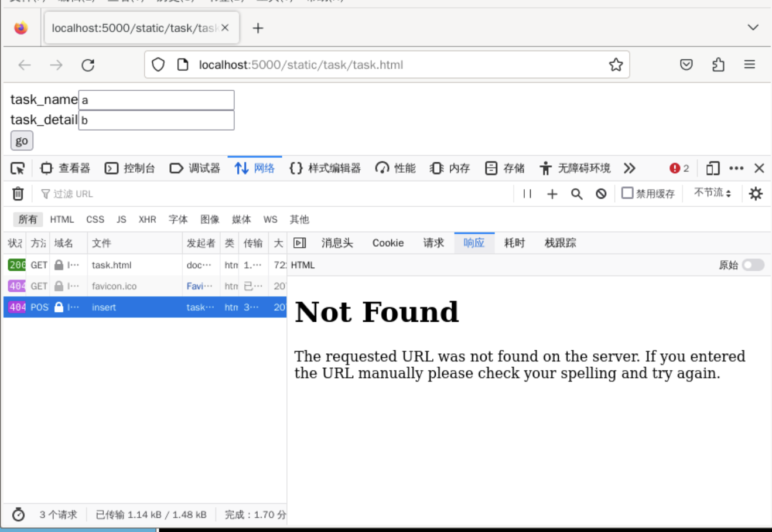Image resolution: width=772 pixels, height=532 pixels.
Task: Select the task.html request row
Action: coord(145,265)
